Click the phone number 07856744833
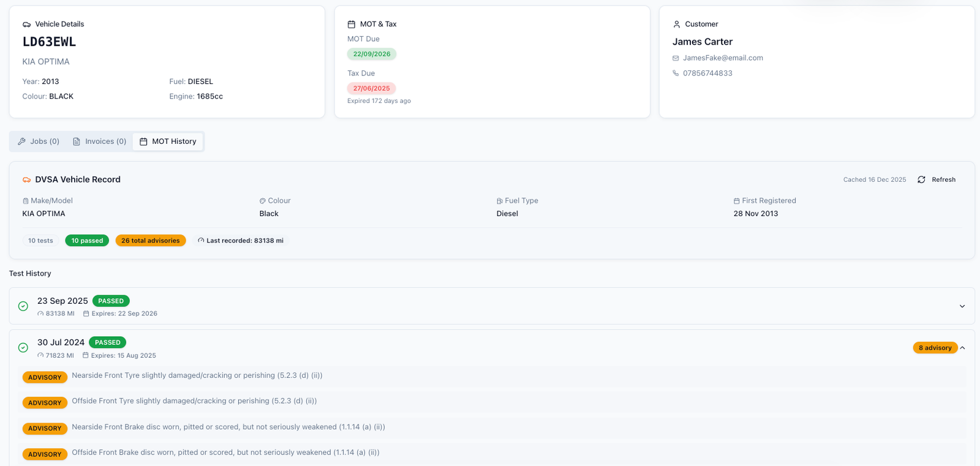 point(707,73)
